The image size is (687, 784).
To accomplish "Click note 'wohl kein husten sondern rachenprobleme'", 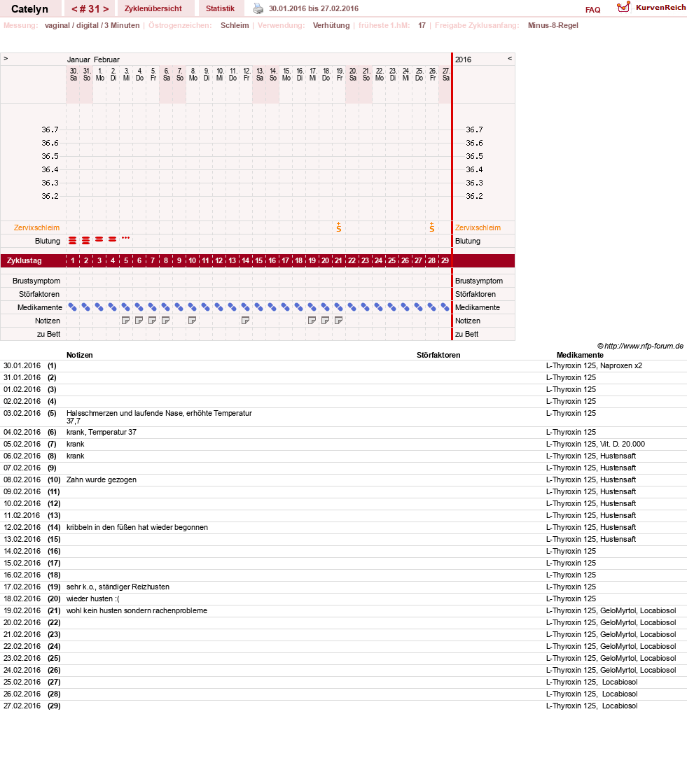I will pos(137,610).
